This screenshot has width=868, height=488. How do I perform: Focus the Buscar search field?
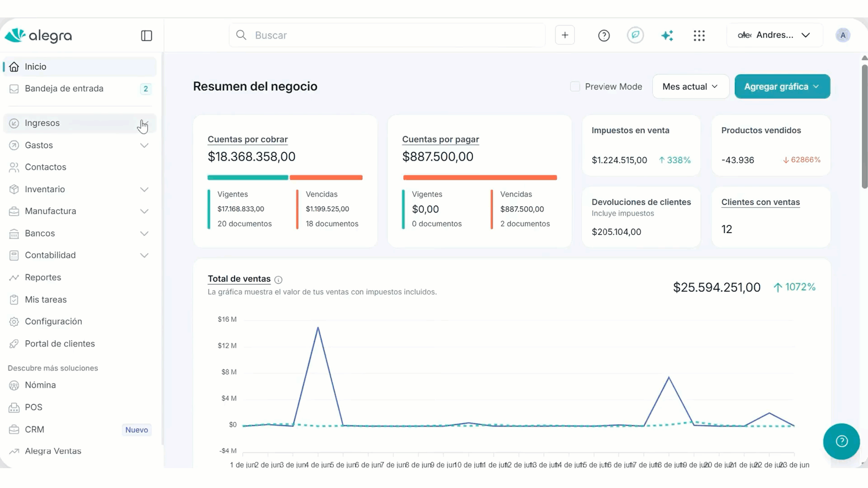pyautogui.click(x=387, y=35)
